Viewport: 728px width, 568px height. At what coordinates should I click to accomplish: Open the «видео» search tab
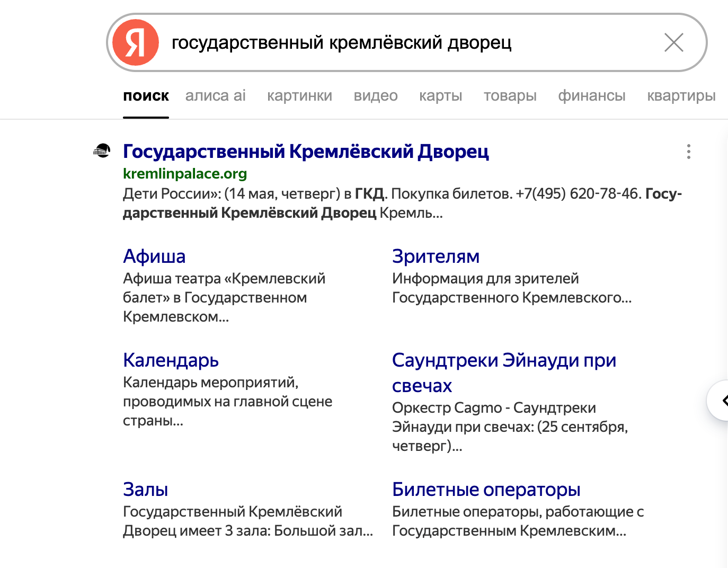[x=376, y=96]
